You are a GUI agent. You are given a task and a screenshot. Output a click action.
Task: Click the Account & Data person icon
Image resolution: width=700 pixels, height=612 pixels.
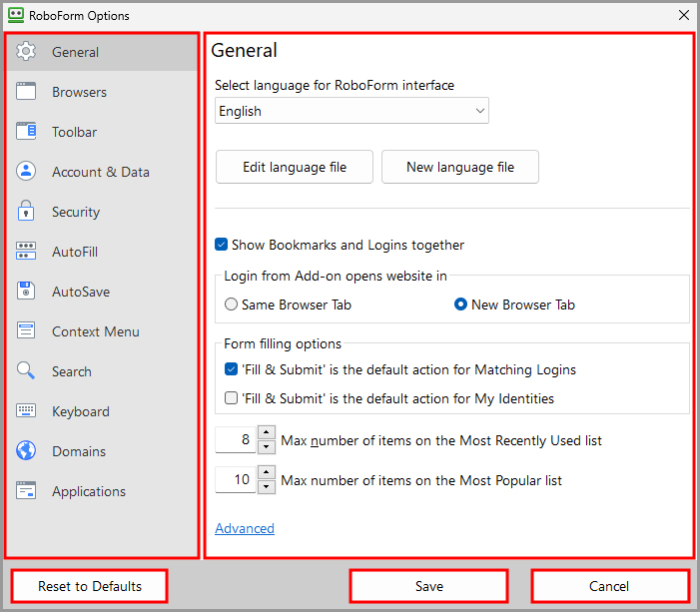click(26, 171)
